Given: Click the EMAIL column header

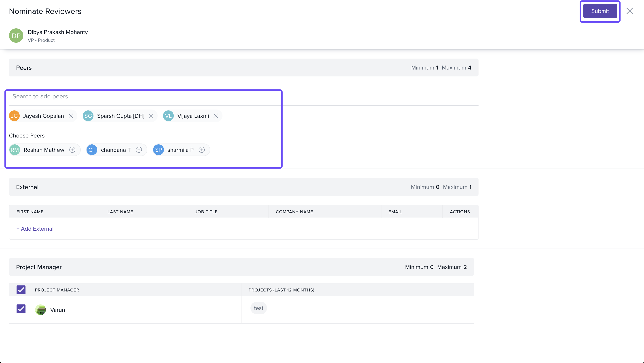Looking at the screenshot, I should coord(395,212).
